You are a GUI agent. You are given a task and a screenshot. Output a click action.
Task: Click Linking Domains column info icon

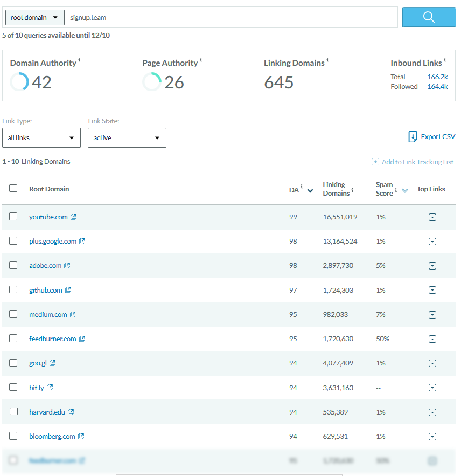click(x=352, y=190)
